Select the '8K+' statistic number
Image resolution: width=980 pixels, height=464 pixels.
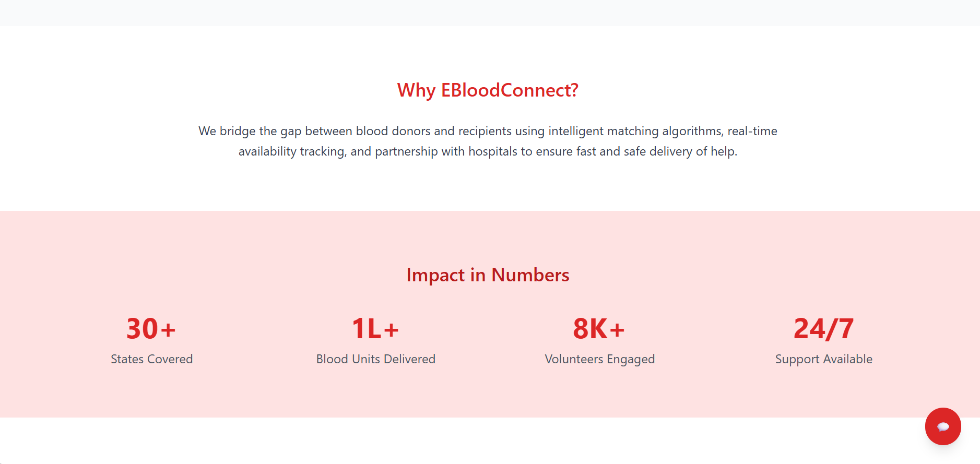pos(599,329)
